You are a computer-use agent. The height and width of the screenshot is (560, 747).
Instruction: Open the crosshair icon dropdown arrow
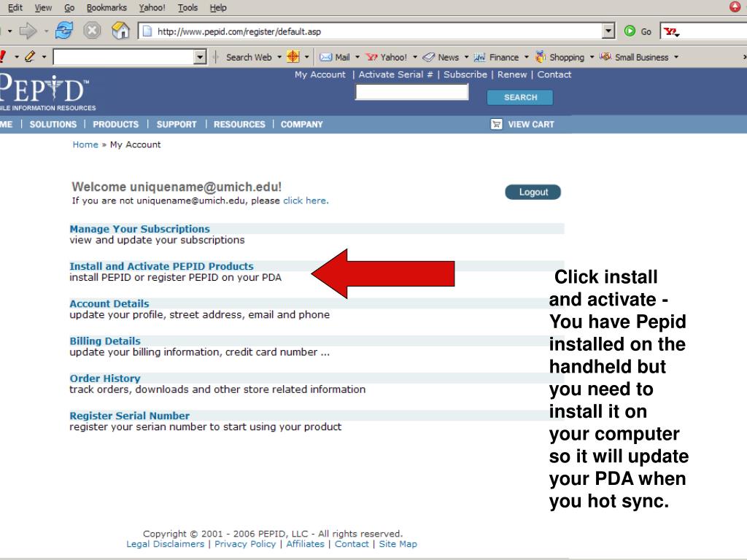307,57
